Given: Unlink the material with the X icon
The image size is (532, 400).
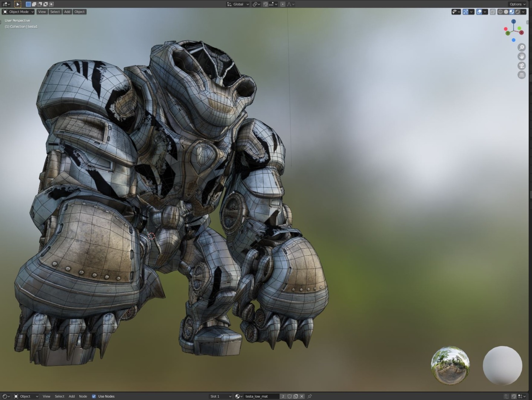Looking at the screenshot, I should click(302, 396).
